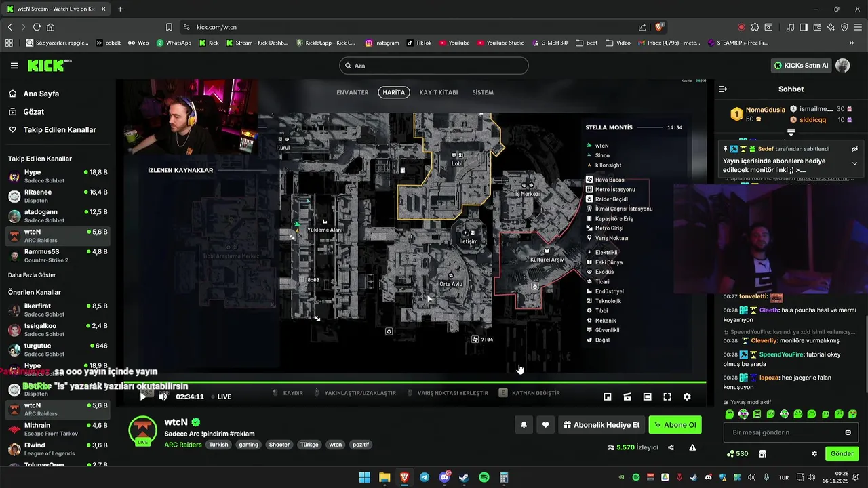The height and width of the screenshot is (488, 868).
Task: Show more bookmarks overflow chevron
Action: (852, 43)
